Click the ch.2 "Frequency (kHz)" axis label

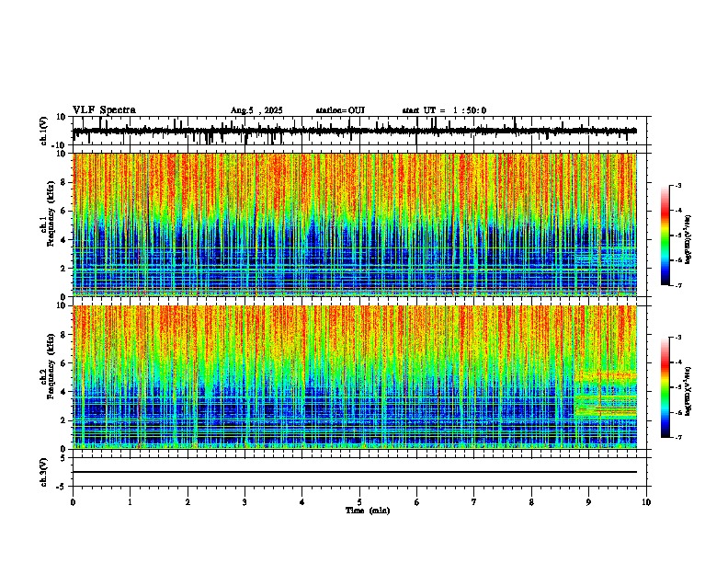coord(51,366)
